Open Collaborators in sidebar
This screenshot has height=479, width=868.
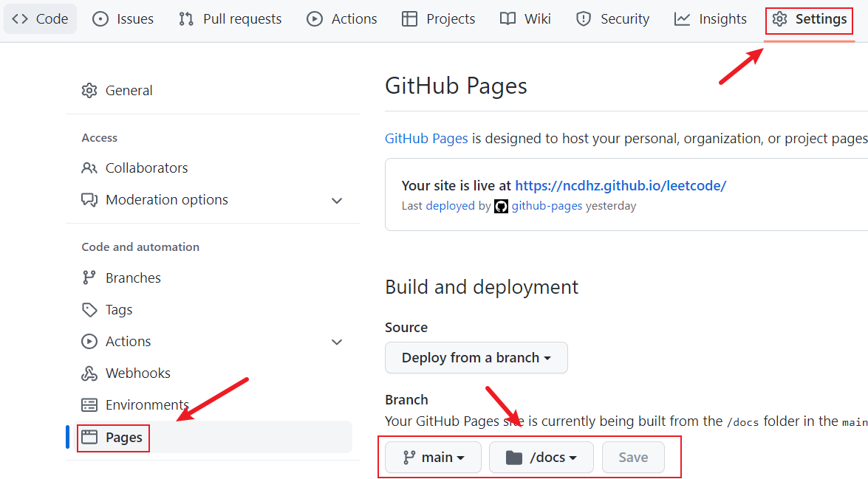pos(213,168)
